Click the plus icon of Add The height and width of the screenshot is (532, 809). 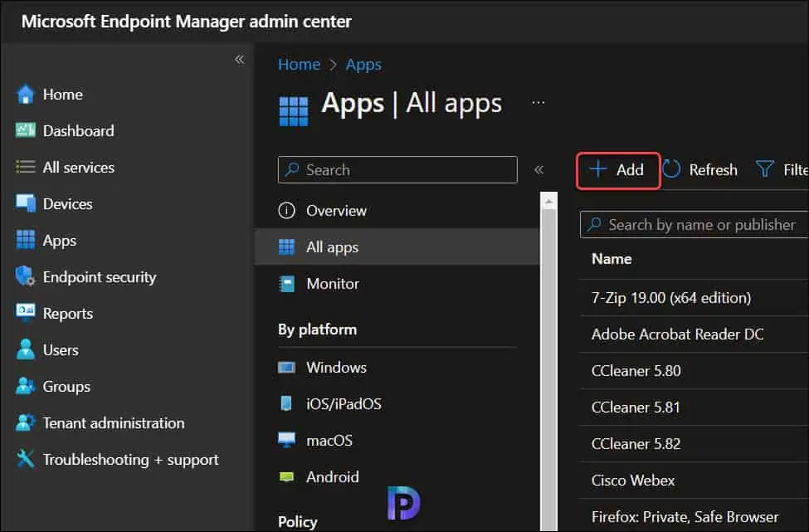598,169
